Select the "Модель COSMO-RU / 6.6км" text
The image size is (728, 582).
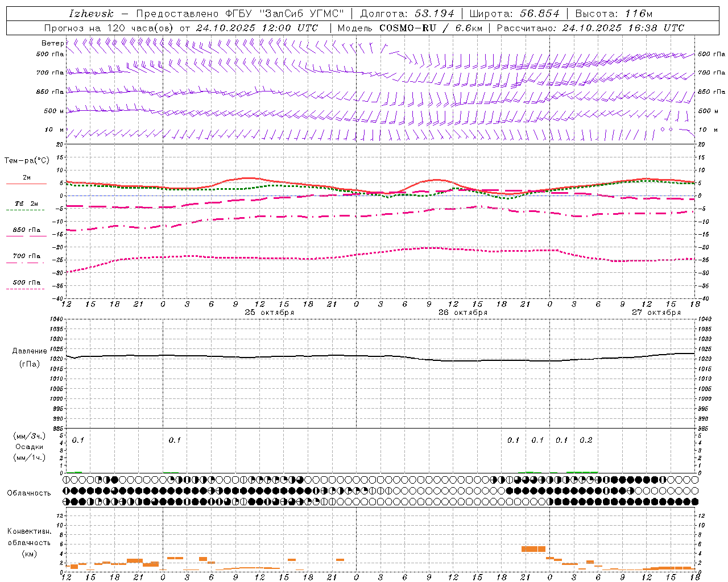[410, 28]
